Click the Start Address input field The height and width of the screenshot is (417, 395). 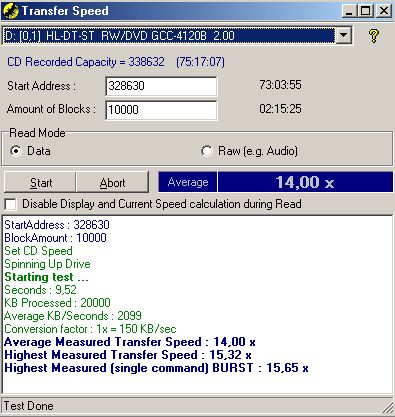tap(161, 86)
